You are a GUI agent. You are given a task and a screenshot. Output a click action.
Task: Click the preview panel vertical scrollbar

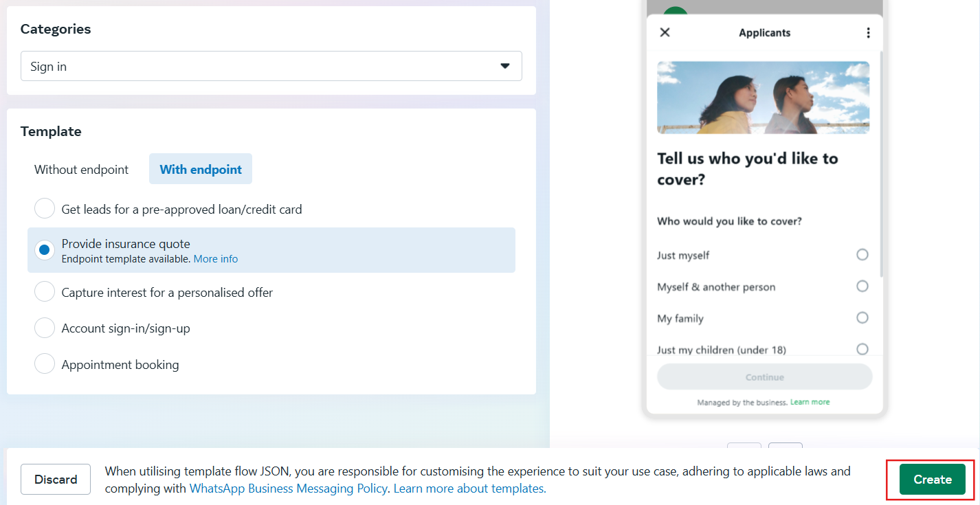(881, 165)
